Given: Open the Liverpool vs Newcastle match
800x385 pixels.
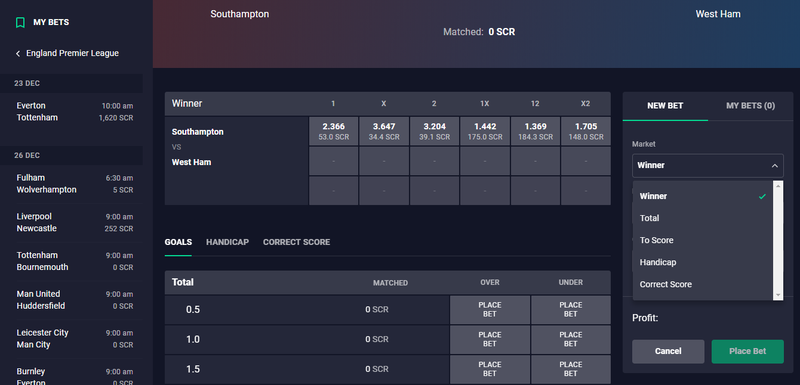Looking at the screenshot, I should pyautogui.click(x=74, y=222).
